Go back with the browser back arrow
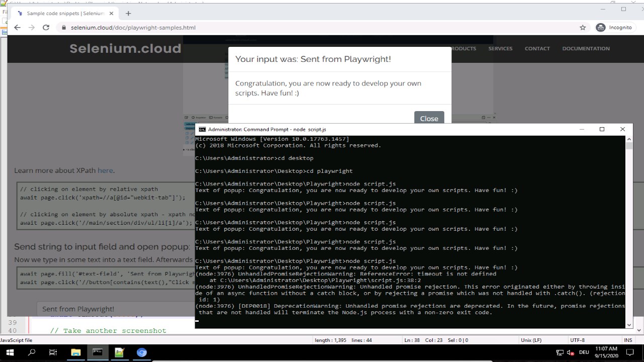Image resolution: width=644 pixels, height=362 pixels. (17, 28)
